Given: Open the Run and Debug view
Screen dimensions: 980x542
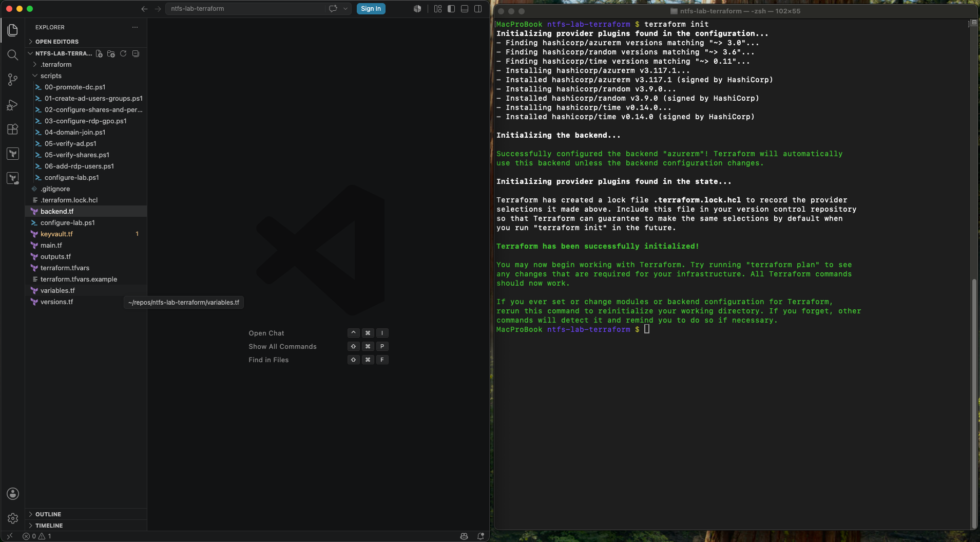Looking at the screenshot, I should click(x=13, y=104).
